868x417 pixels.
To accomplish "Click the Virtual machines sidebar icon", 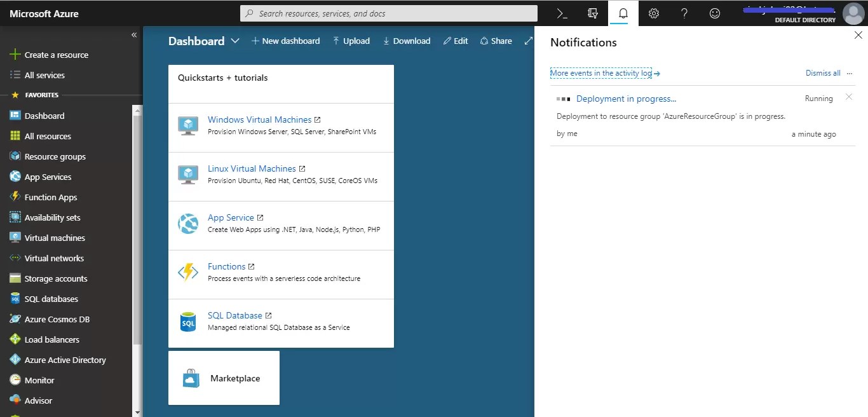I will 15,238.
